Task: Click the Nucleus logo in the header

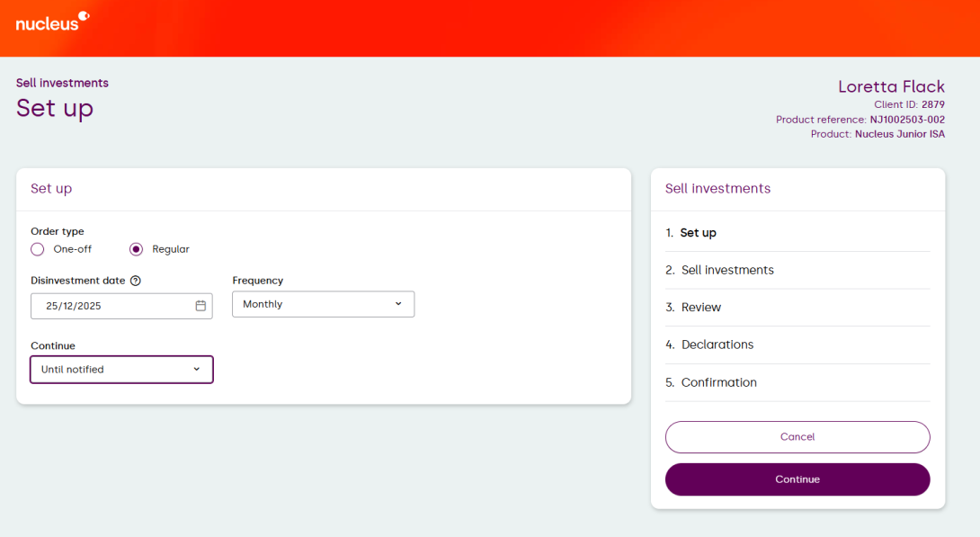Action: point(52,22)
